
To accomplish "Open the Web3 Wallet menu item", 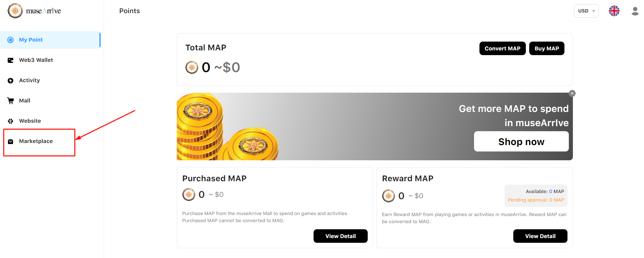I will pyautogui.click(x=36, y=60).
